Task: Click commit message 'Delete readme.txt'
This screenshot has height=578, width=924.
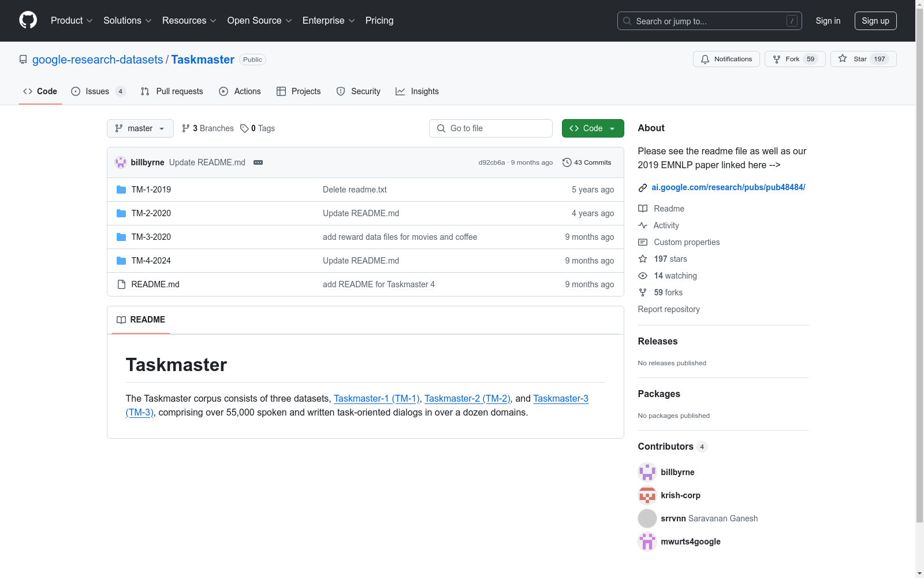Action: [x=355, y=190]
